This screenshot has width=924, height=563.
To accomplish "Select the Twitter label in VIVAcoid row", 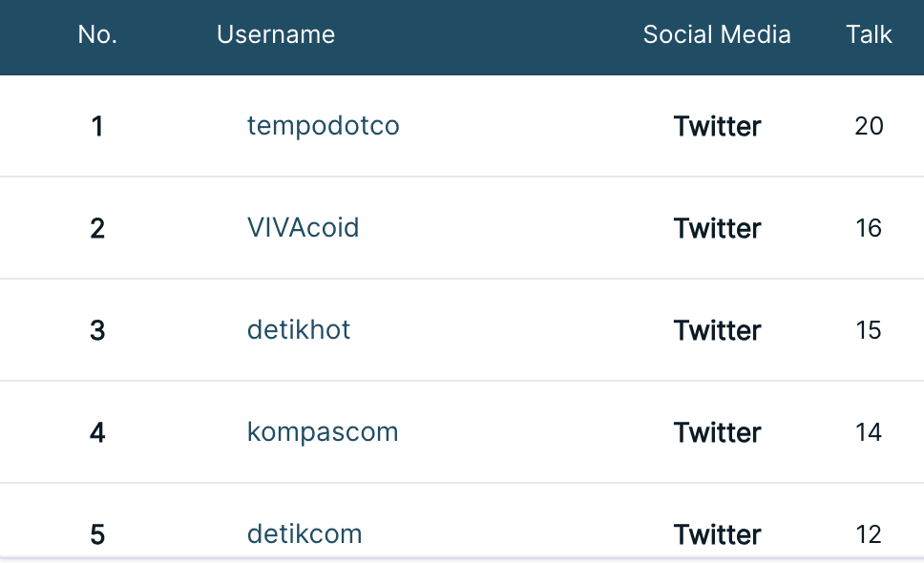I will pyautogui.click(x=717, y=228).
